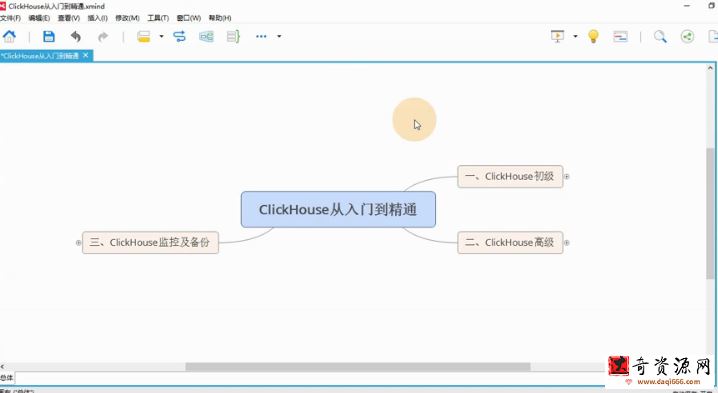Expand the more tools dropdown arrow
The width and height of the screenshot is (718, 393).
[x=279, y=37]
